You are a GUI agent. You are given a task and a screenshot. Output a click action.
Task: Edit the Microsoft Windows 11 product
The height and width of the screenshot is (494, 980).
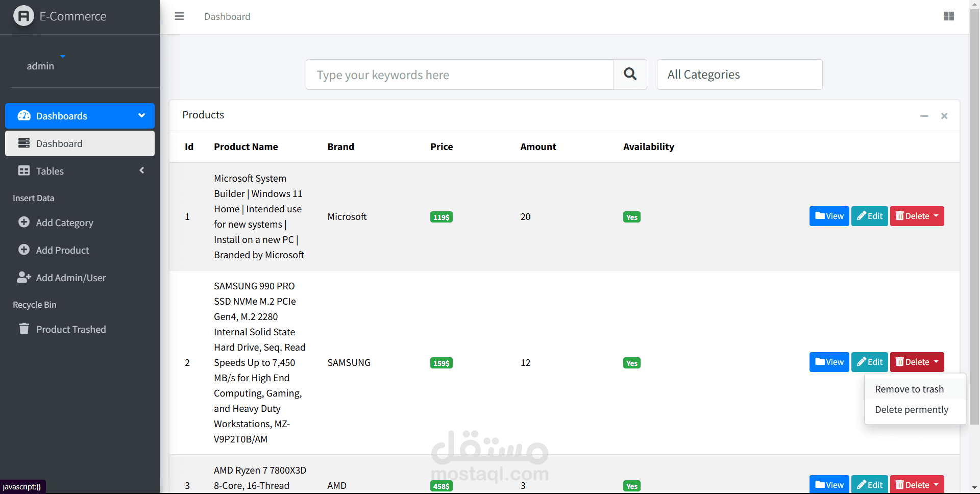(x=869, y=216)
